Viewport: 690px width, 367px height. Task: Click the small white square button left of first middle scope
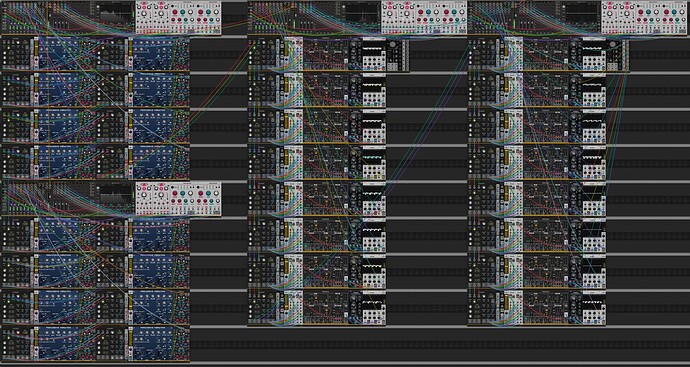point(346,61)
